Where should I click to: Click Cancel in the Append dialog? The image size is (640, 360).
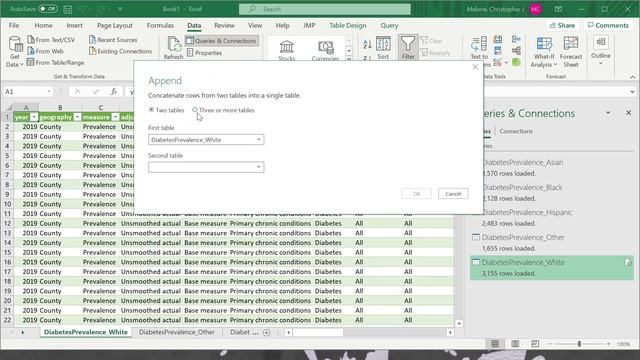click(x=453, y=194)
